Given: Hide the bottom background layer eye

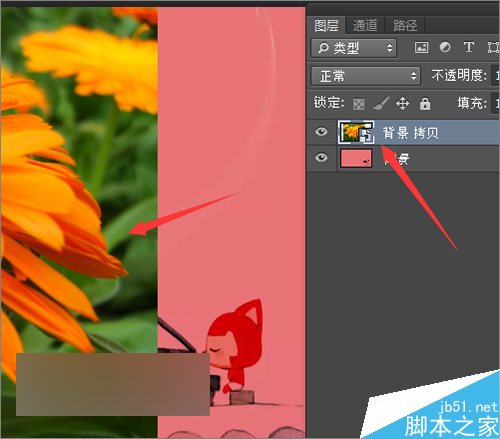Looking at the screenshot, I should click(321, 157).
